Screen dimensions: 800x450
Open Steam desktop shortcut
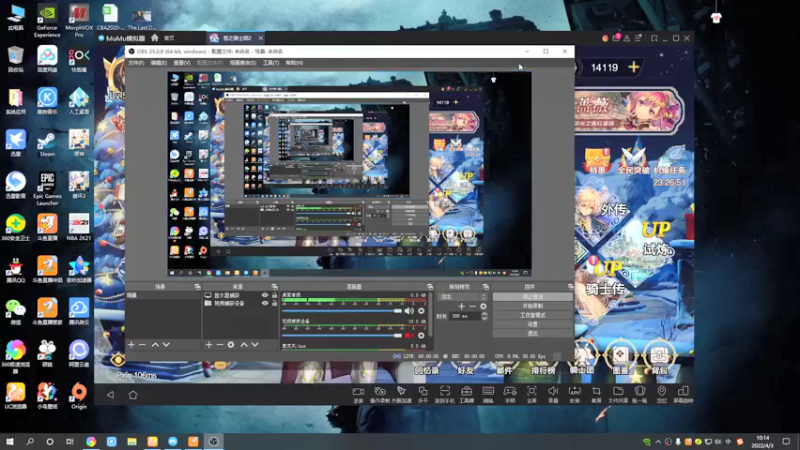pos(47,143)
